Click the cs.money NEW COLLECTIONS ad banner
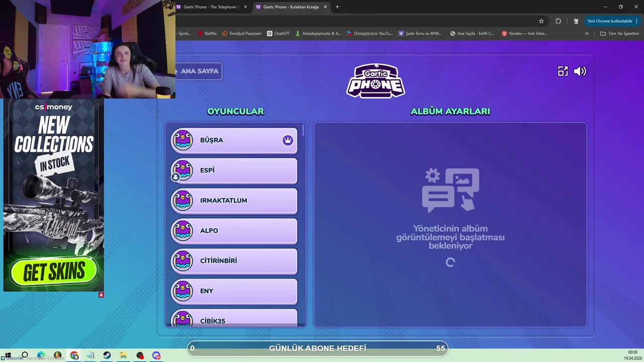The height and width of the screenshot is (362, 644). click(x=54, y=195)
